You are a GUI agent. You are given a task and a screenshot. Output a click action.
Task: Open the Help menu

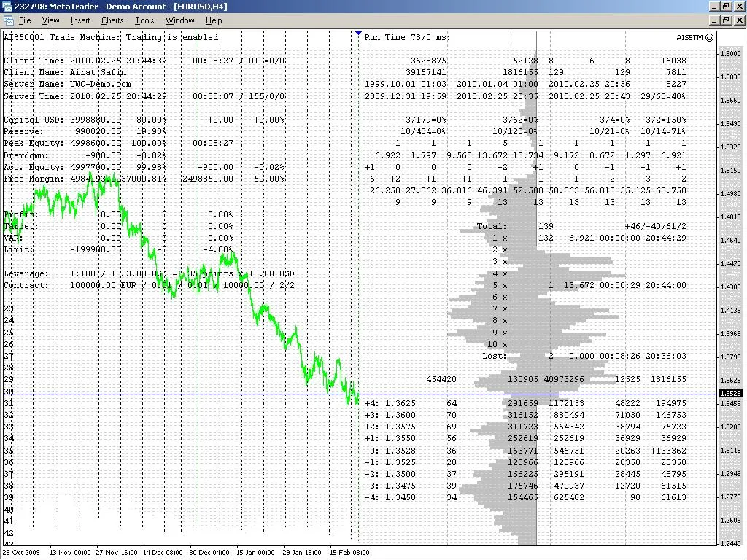tap(213, 20)
